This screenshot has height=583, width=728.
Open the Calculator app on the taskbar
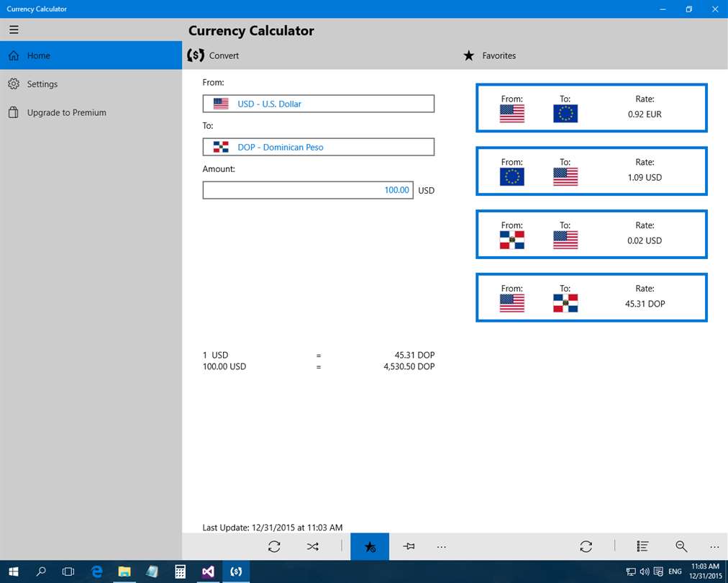pos(180,571)
